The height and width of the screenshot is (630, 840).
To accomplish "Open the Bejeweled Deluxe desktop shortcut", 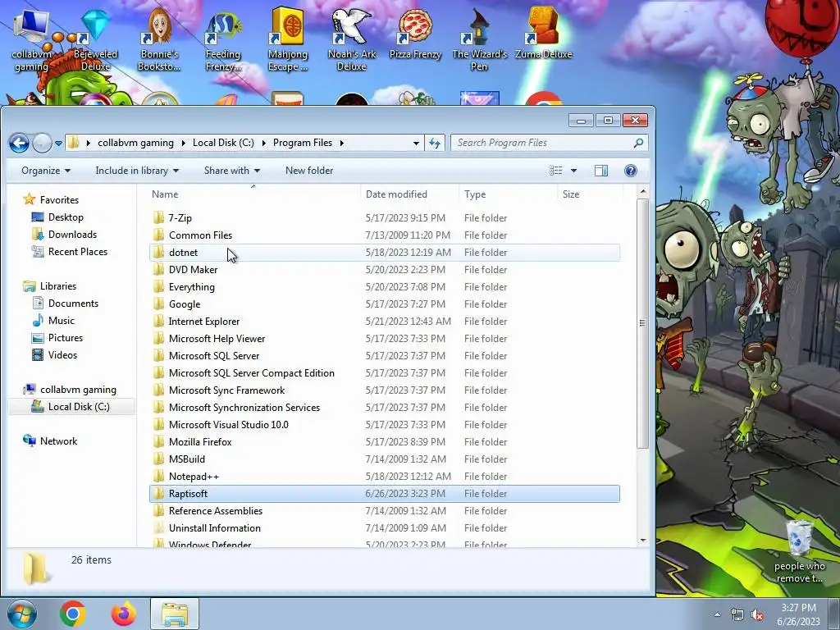I will tap(95, 41).
